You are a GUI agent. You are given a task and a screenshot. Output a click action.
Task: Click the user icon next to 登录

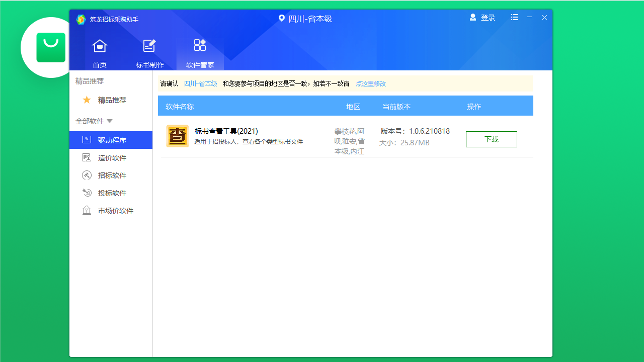472,17
